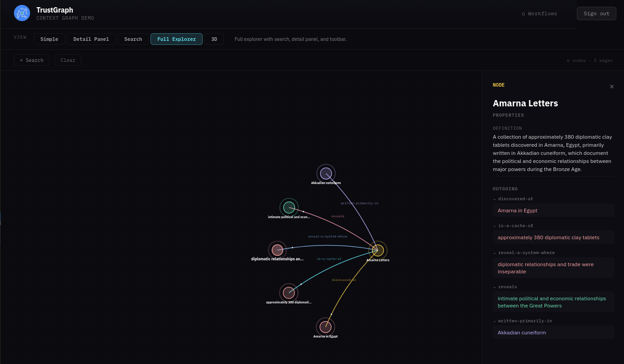Click the discovered-at edge label

(x=344, y=280)
